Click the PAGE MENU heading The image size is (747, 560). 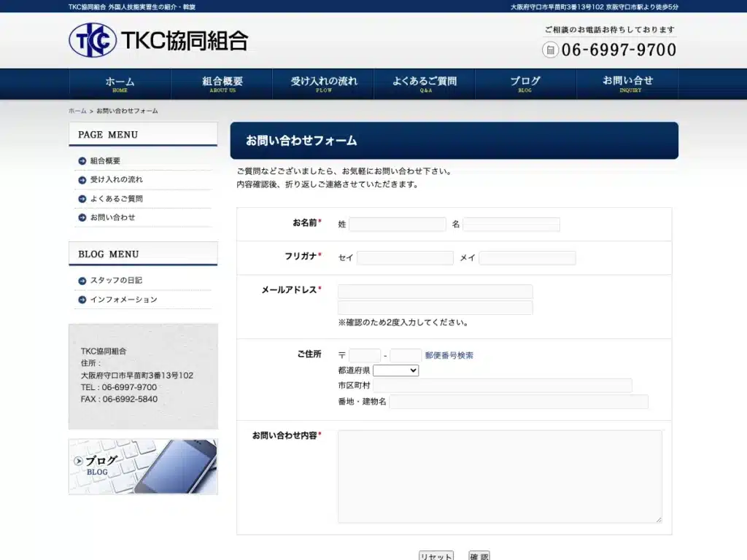(x=108, y=135)
